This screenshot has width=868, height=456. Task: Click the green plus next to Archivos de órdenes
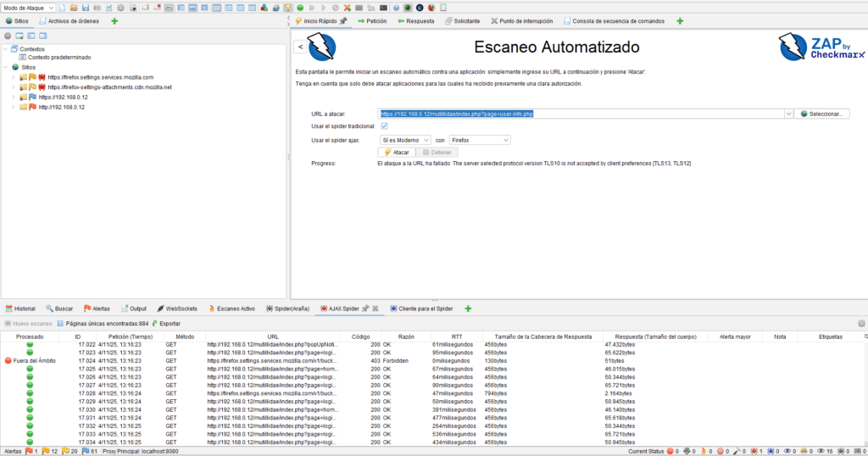coord(114,20)
